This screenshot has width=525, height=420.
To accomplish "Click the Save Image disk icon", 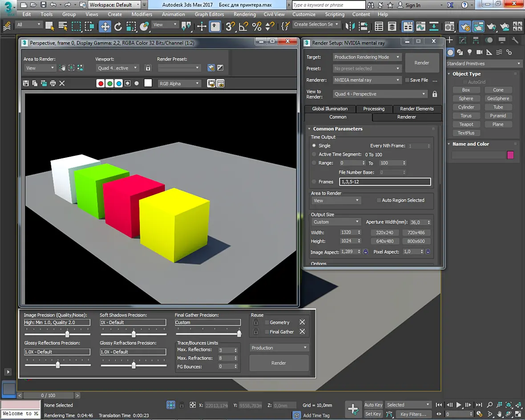I will pyautogui.click(x=26, y=83).
